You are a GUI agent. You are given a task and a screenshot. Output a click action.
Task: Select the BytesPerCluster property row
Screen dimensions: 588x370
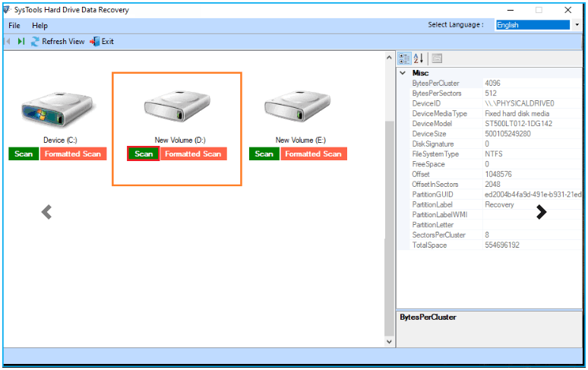(495, 84)
